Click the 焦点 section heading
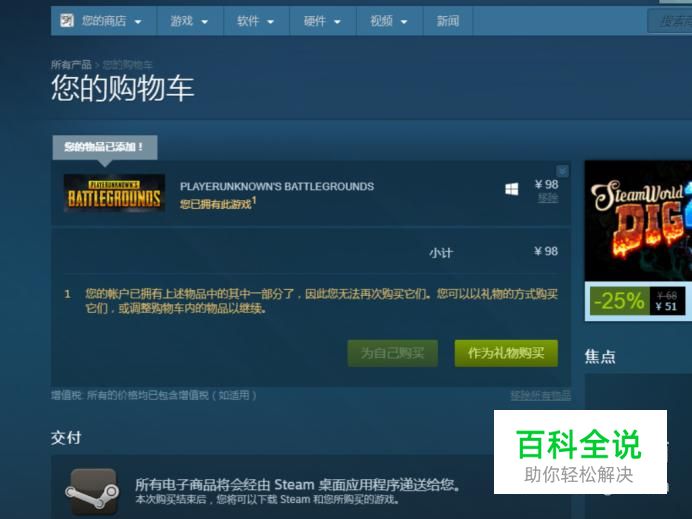 (x=600, y=356)
